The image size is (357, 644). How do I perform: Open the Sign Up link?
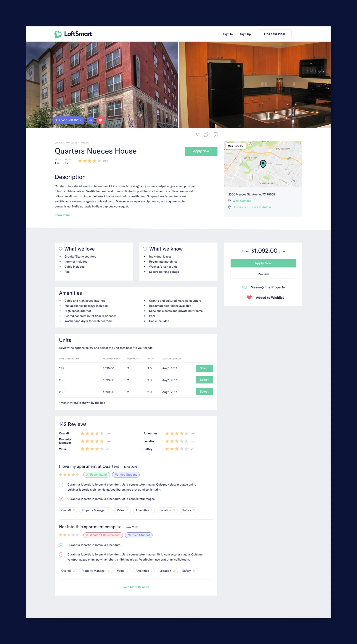click(x=245, y=34)
